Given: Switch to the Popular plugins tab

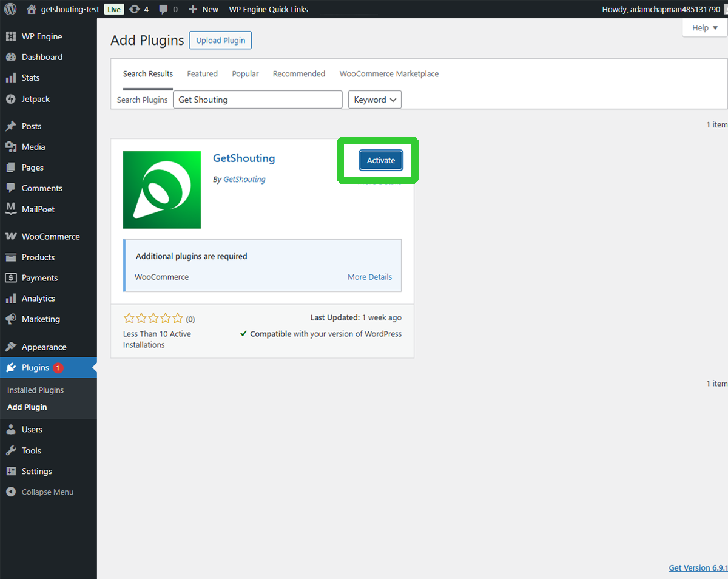Looking at the screenshot, I should (245, 73).
